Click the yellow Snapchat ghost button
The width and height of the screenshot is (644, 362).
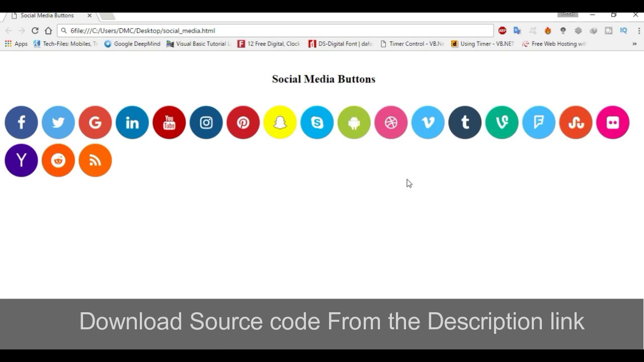(280, 122)
